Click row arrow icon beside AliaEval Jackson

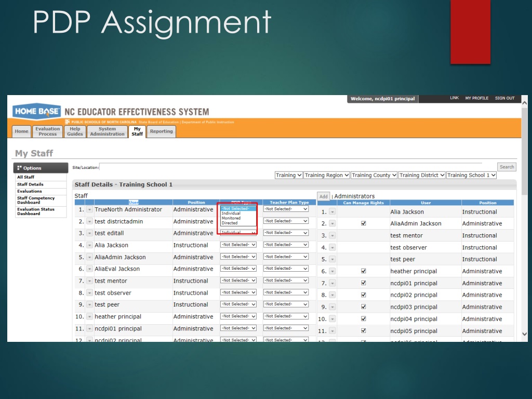pos(89,269)
